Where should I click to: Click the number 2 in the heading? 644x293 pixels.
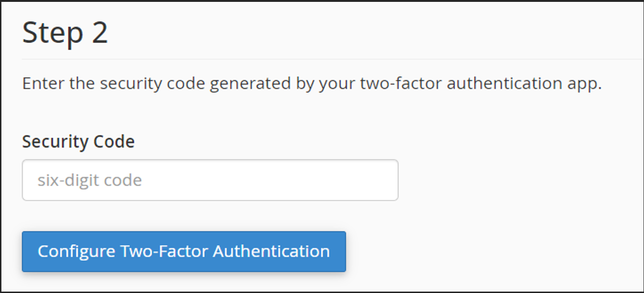[100, 33]
